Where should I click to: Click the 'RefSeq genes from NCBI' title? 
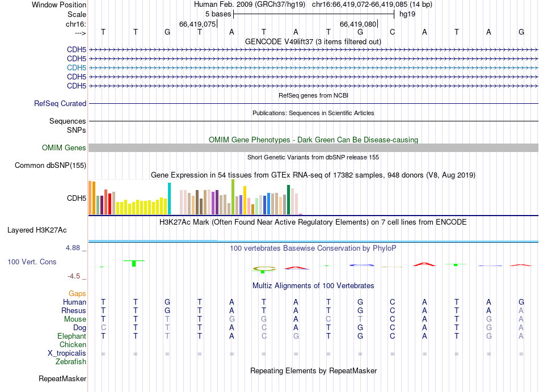coord(313,95)
